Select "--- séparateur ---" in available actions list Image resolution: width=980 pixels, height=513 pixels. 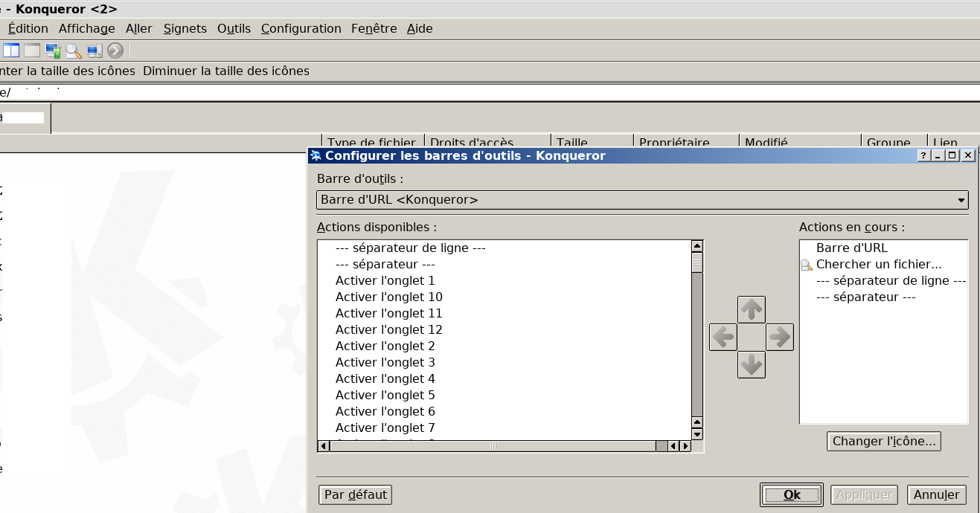pyautogui.click(x=385, y=264)
